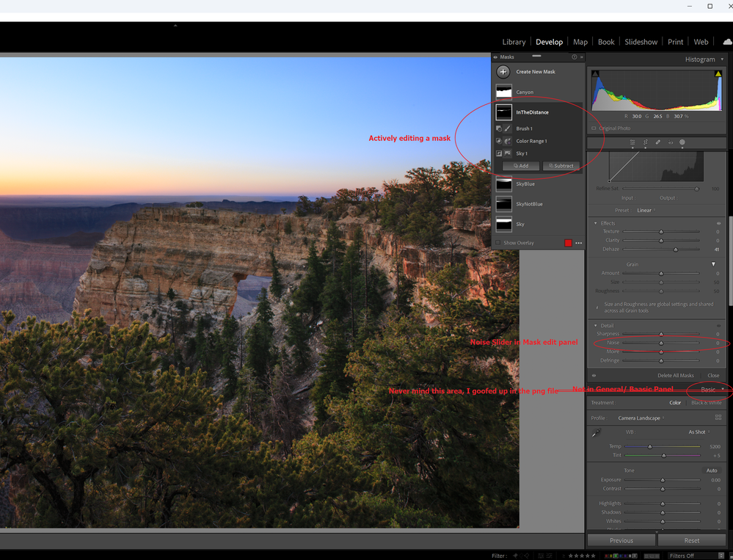Screen dimensions: 733x560
Task: Switch to the Library module
Action: pyautogui.click(x=514, y=42)
